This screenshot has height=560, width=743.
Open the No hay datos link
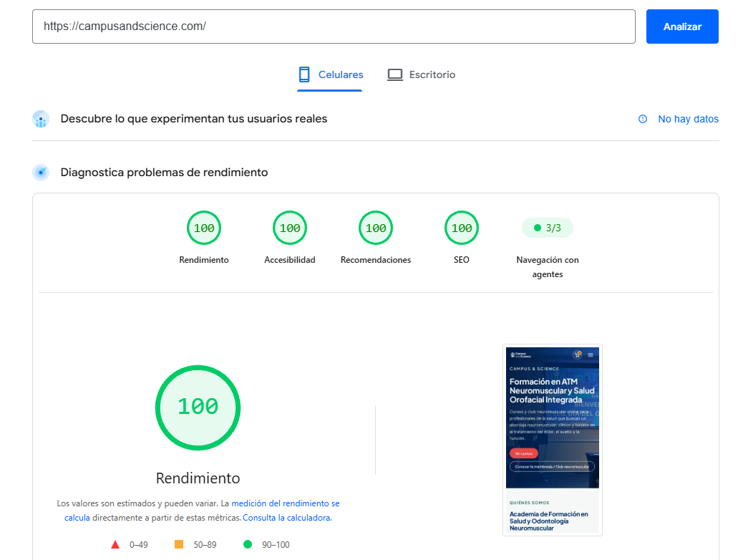click(688, 119)
